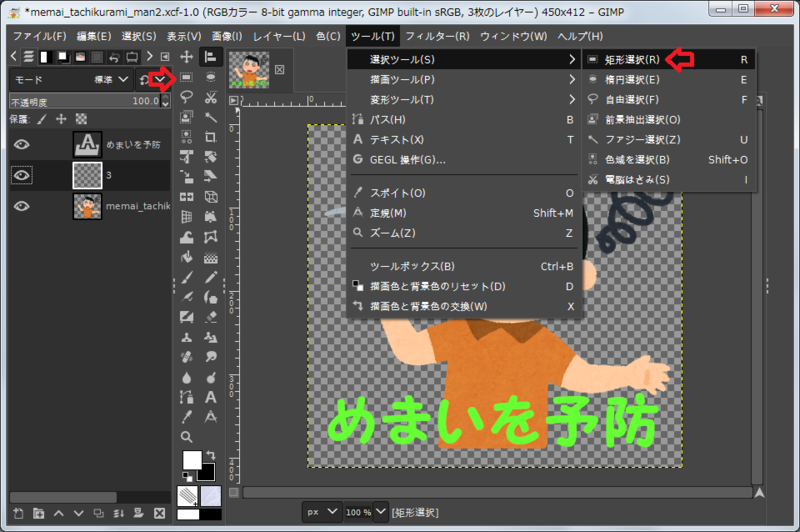Show previous dock tabs arrow

click(x=14, y=56)
